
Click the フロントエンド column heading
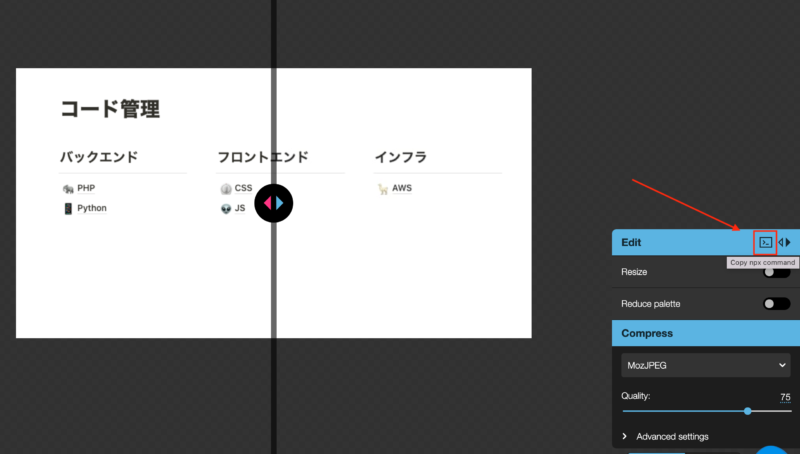tap(263, 157)
